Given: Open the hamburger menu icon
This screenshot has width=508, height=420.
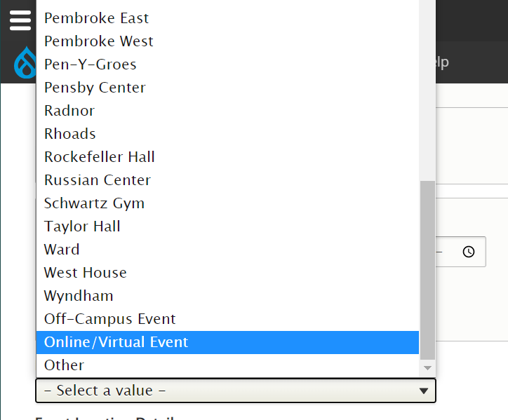Looking at the screenshot, I should point(20,20).
